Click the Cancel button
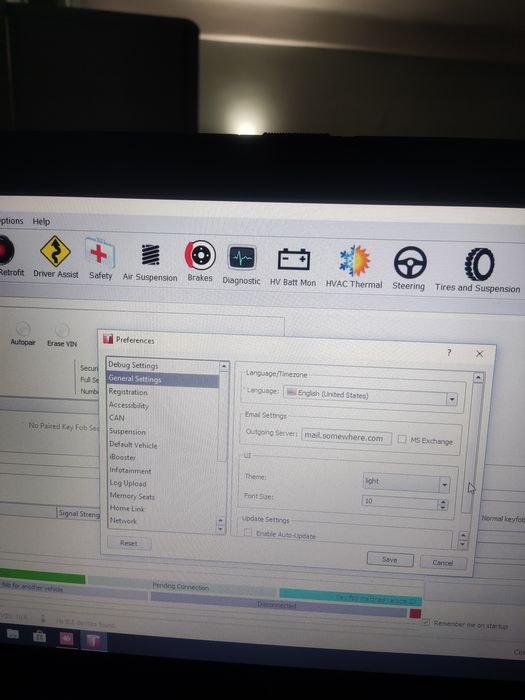This screenshot has height=700, width=525. (442, 562)
